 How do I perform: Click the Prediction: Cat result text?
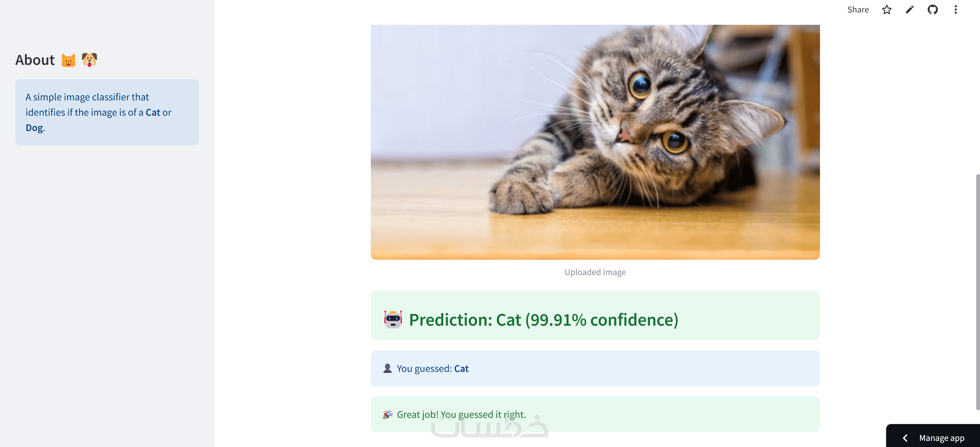543,320
